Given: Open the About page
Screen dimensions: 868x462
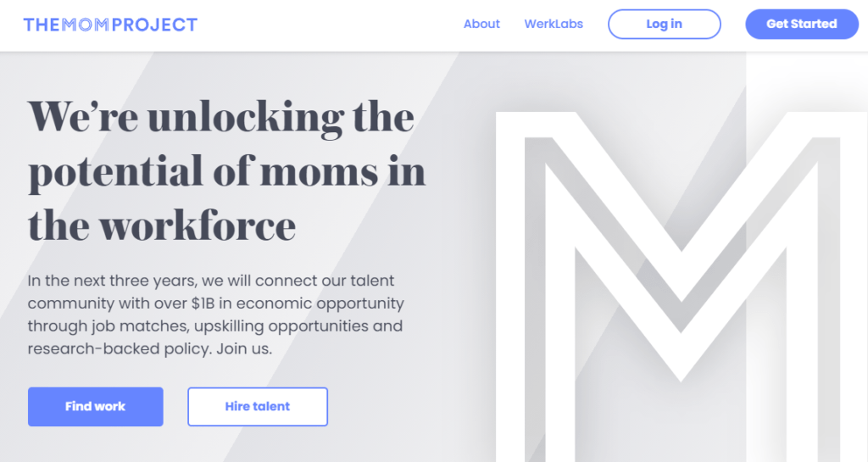Looking at the screenshot, I should (481, 24).
